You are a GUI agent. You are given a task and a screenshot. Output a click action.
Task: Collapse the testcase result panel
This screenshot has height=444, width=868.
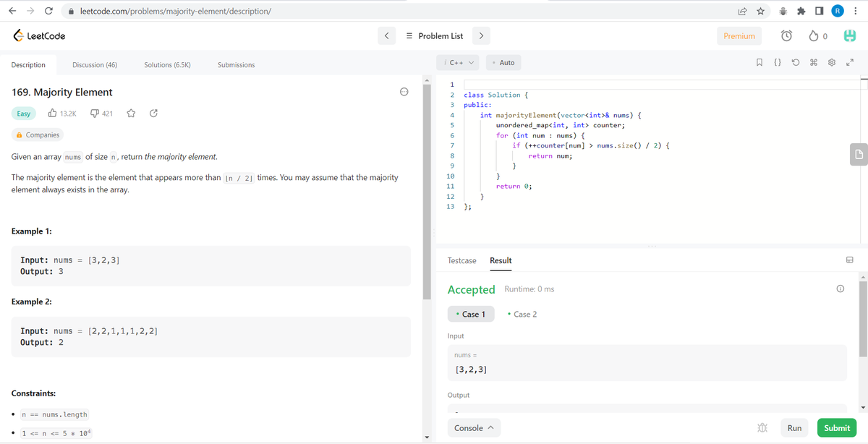[x=851, y=260]
